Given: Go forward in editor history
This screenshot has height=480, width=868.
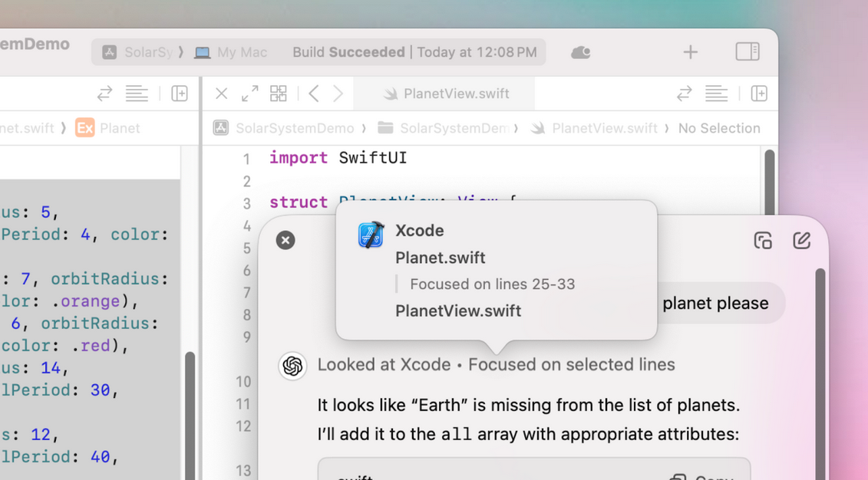Looking at the screenshot, I should point(338,94).
